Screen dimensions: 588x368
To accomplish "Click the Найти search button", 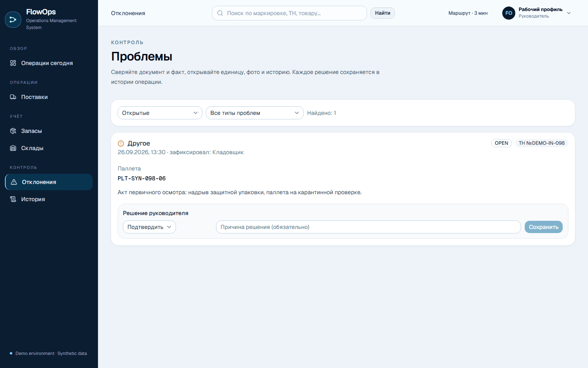I will click(x=383, y=13).
